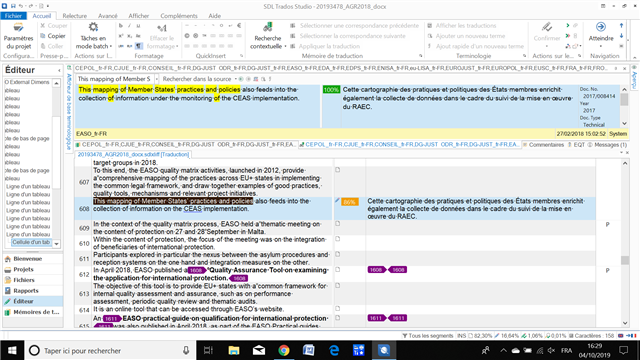Insert registered trademark symbol from QuickInsert
This screenshot has height=360, width=640.
pos(196,36)
